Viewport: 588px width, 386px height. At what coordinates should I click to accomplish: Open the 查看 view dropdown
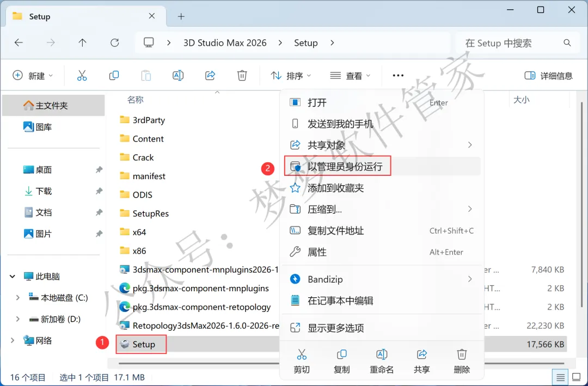pos(350,75)
